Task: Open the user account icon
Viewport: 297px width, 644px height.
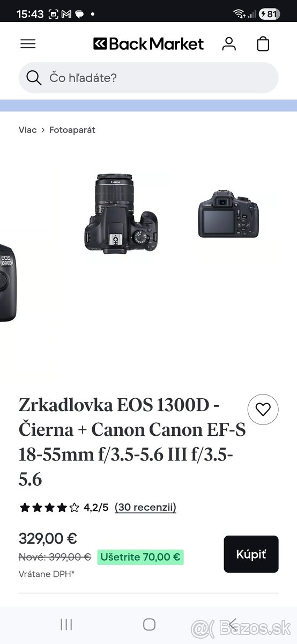Action: pyautogui.click(x=229, y=44)
